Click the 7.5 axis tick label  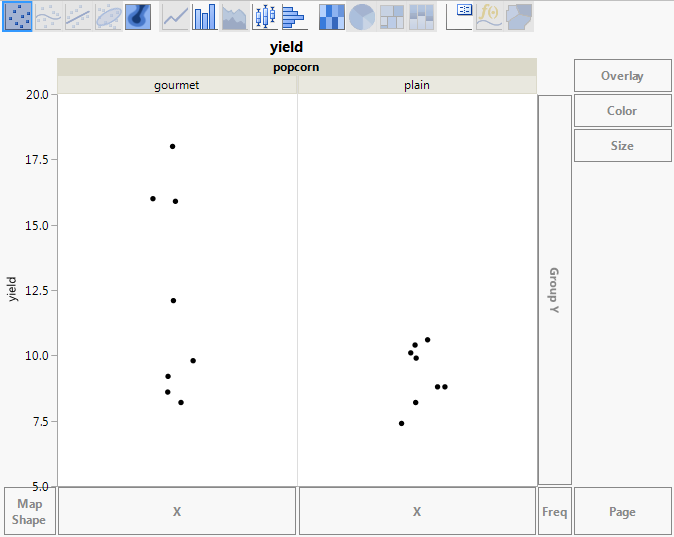(40, 422)
